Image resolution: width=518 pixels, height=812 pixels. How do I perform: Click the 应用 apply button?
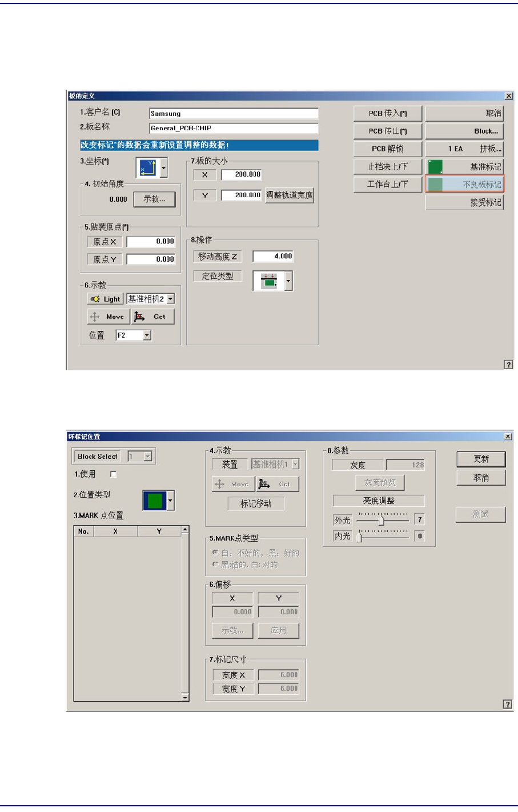click(279, 630)
